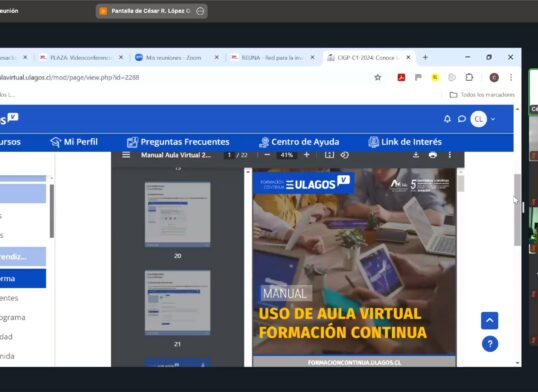
Task: Expand user menu arrow beside CL avatar
Action: pos(493,119)
